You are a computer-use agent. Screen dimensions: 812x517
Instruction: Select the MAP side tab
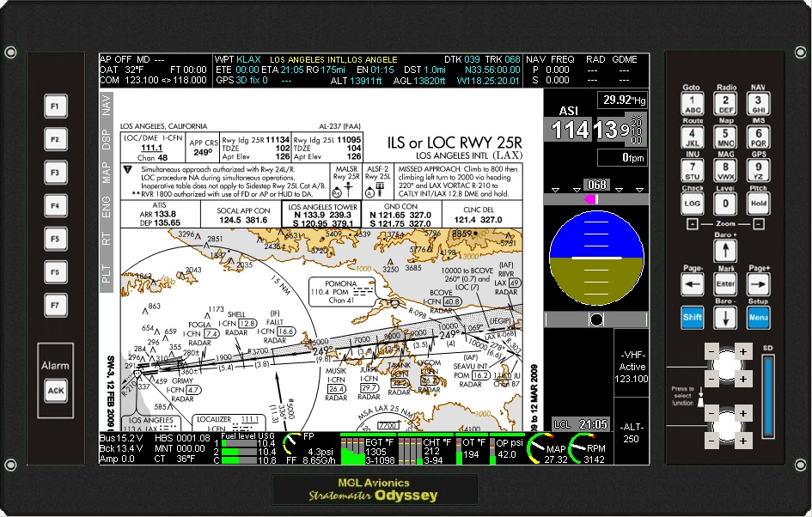click(107, 173)
